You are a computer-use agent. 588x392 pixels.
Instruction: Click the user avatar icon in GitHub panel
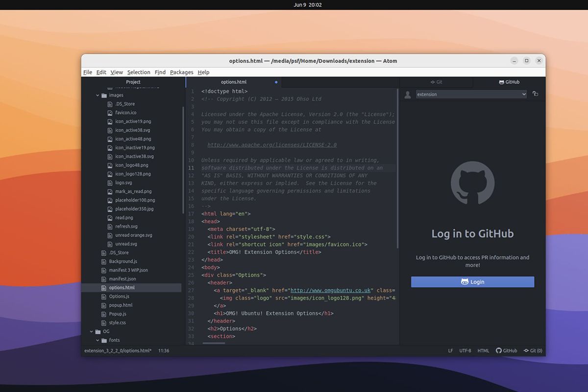[x=408, y=95]
